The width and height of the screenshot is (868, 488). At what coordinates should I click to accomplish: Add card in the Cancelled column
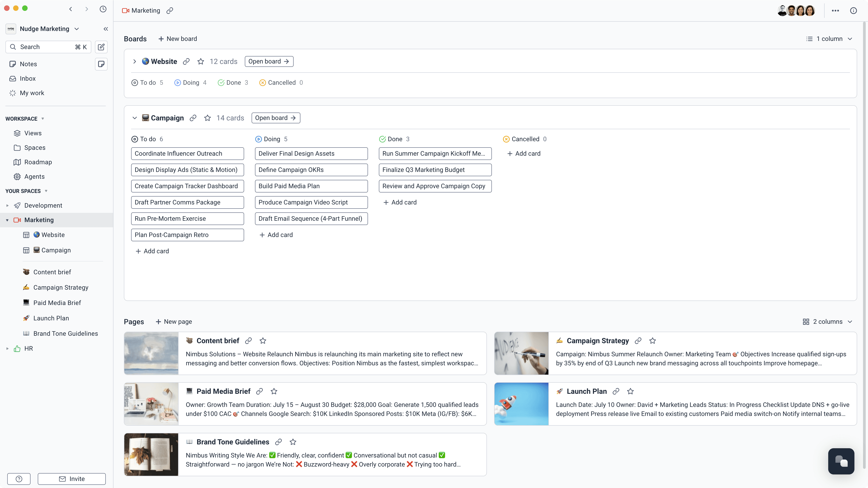(x=524, y=154)
